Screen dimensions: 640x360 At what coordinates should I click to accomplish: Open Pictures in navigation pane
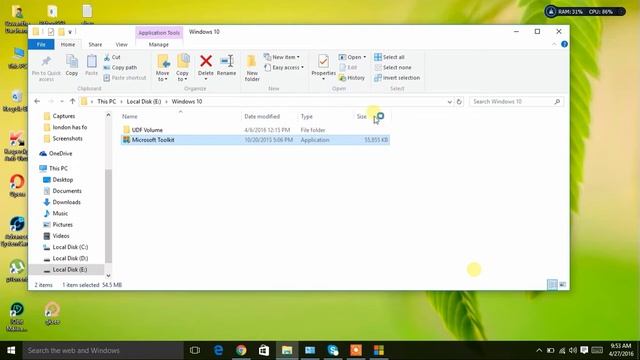click(62, 224)
